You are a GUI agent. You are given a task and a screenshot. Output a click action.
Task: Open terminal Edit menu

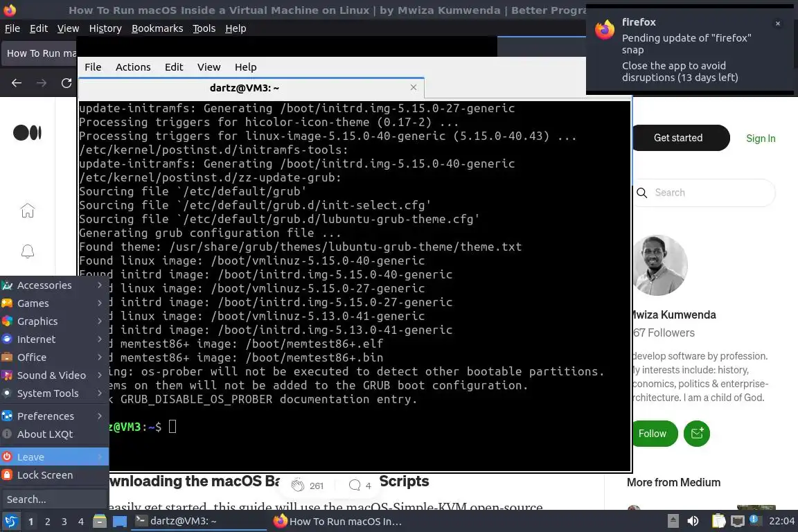click(x=174, y=67)
